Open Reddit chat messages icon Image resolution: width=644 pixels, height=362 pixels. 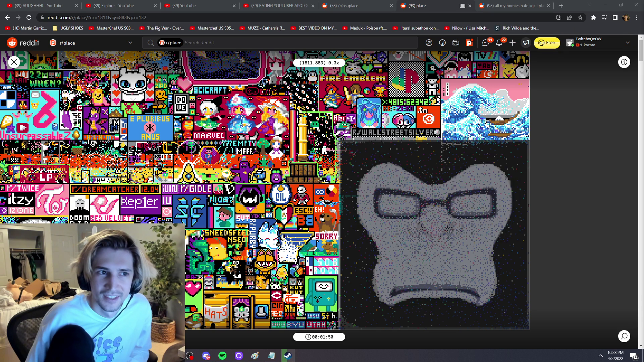click(x=485, y=43)
